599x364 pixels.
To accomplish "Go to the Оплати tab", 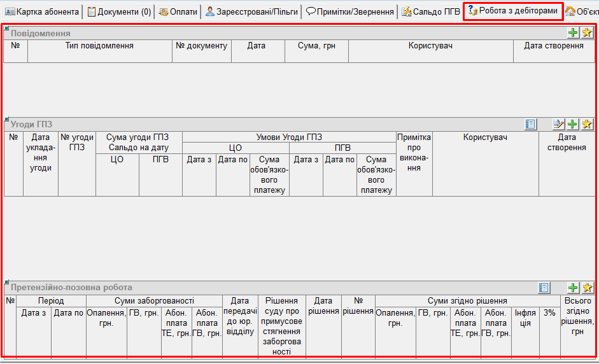I will 178,11.
